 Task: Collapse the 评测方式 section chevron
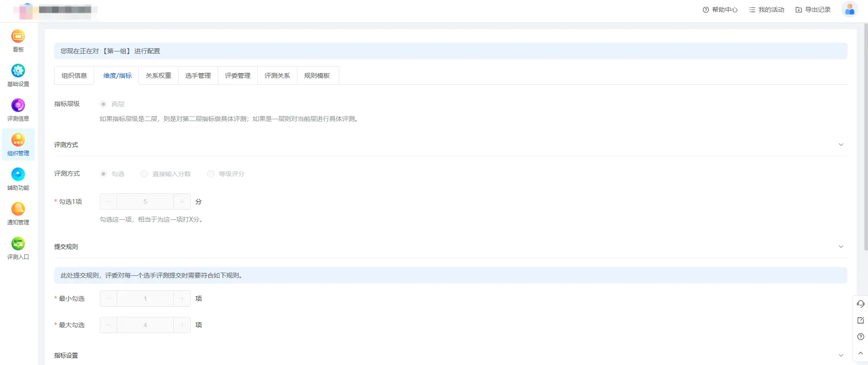tap(841, 145)
